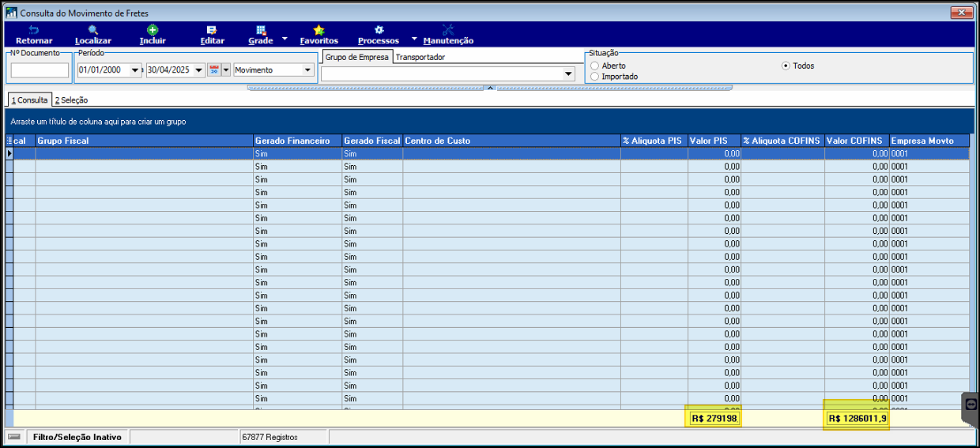Screen dimensions: 980x448
Task: Expand the Processos dropdown arrow
Action: click(x=414, y=39)
